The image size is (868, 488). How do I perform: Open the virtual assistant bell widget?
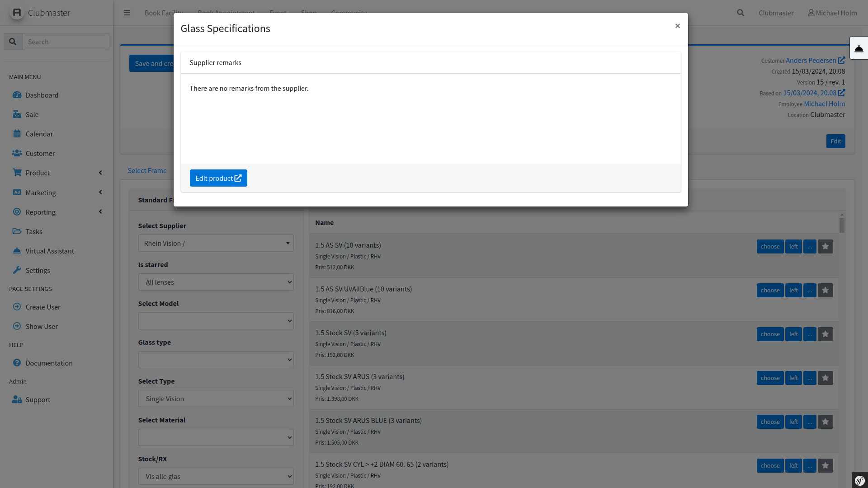(x=859, y=48)
